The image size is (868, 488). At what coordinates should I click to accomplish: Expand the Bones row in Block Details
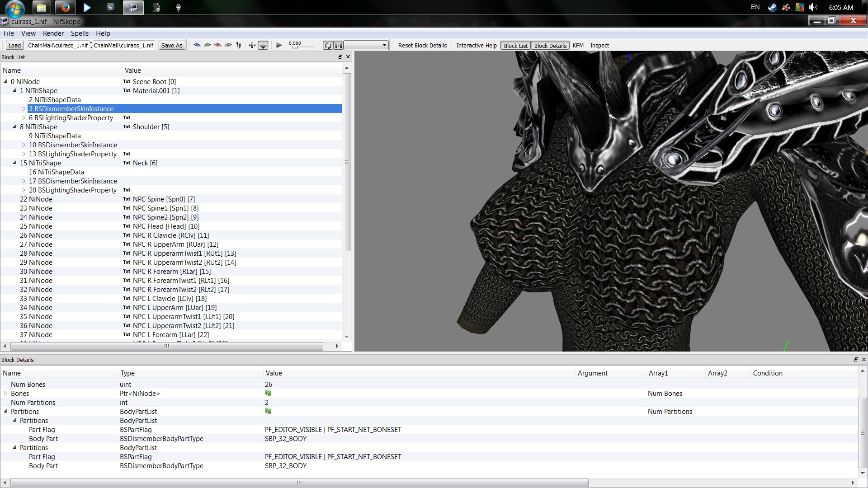(x=6, y=394)
